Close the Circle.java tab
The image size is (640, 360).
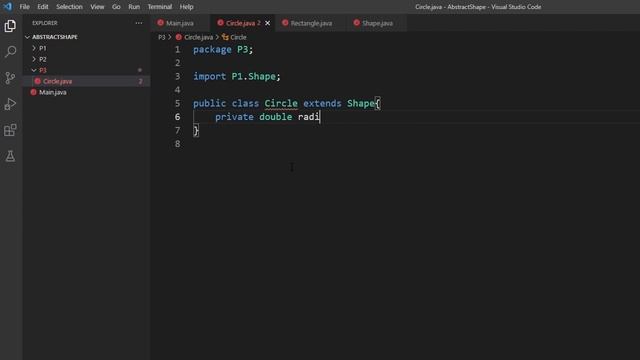pos(267,23)
